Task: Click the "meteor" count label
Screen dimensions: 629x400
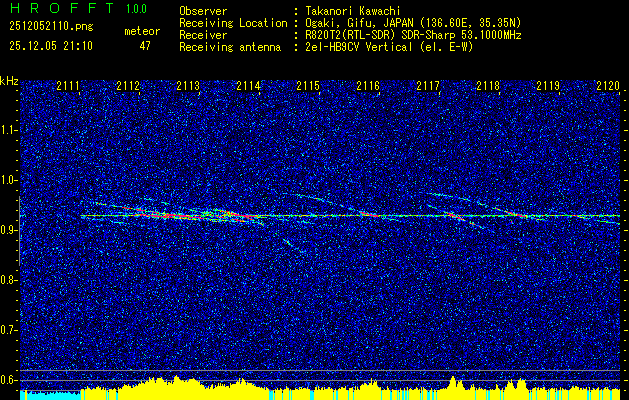Action: (142, 31)
